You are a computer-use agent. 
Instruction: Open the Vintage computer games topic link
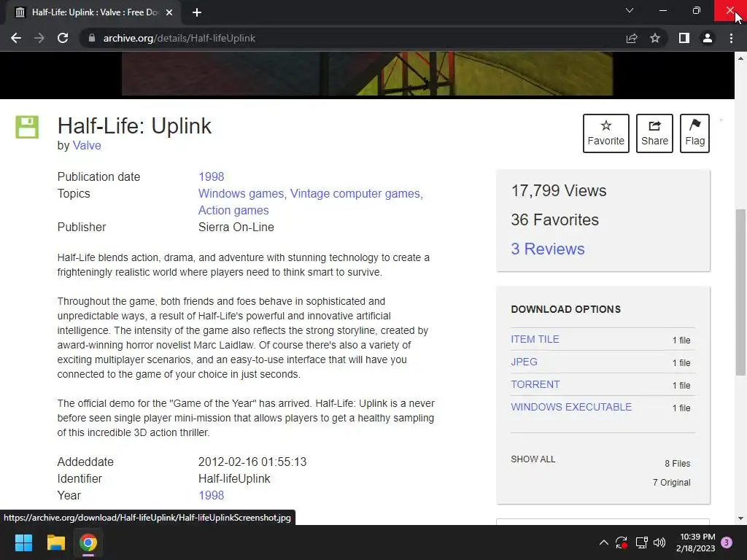click(356, 193)
